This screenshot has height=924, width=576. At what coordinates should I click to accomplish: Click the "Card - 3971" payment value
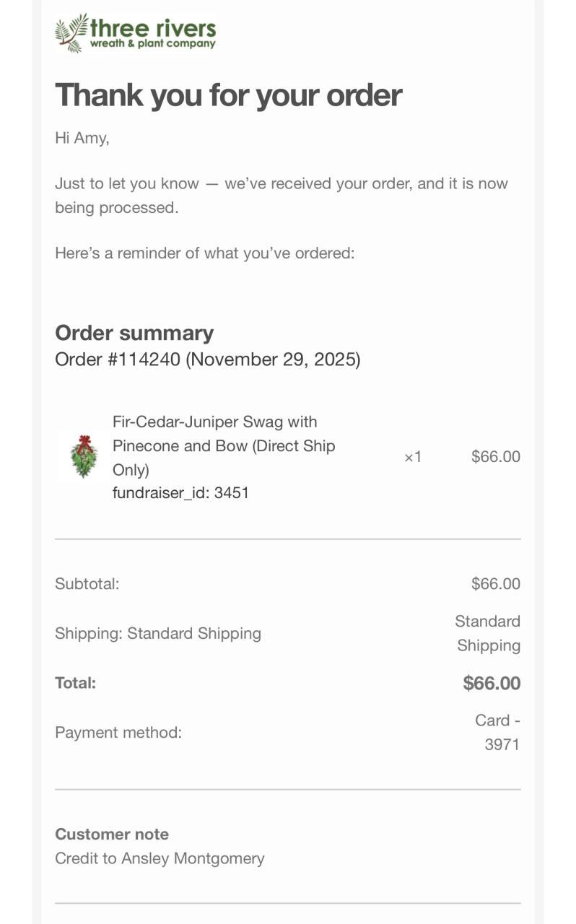tap(498, 732)
